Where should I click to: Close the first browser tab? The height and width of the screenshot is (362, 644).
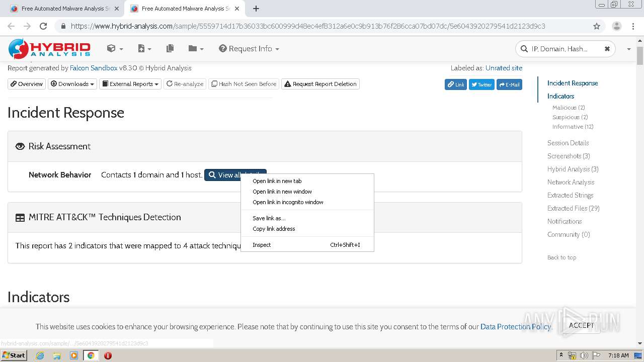pyautogui.click(x=116, y=9)
